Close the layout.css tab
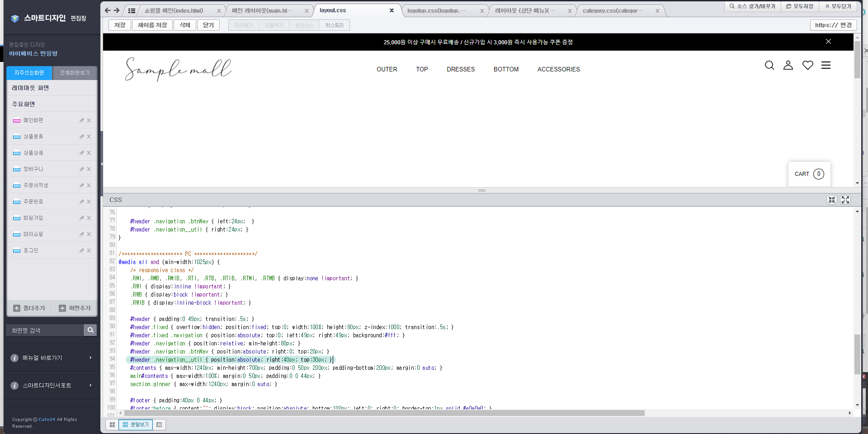This screenshot has height=434, width=868. click(392, 10)
